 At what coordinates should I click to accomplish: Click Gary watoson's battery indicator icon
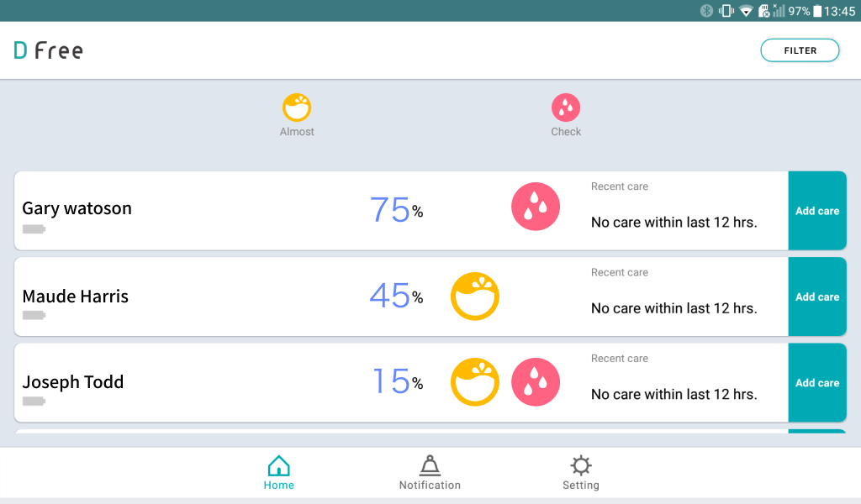coord(34,229)
